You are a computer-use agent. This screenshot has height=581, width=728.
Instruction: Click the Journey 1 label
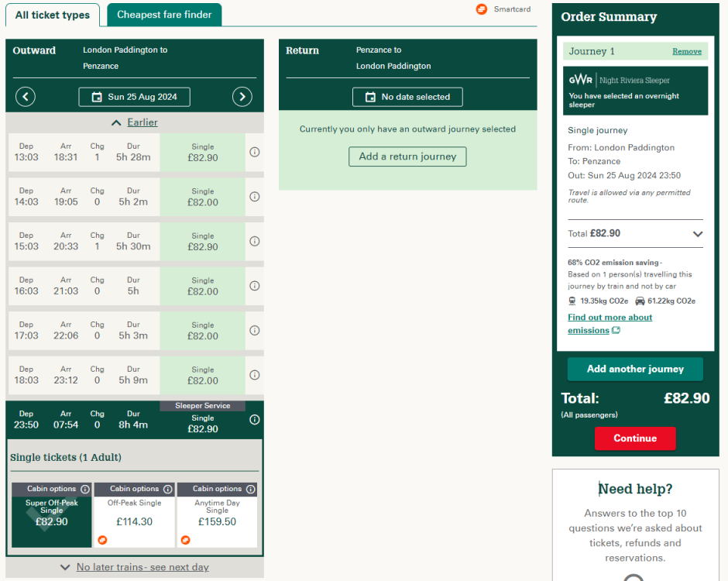(x=592, y=51)
